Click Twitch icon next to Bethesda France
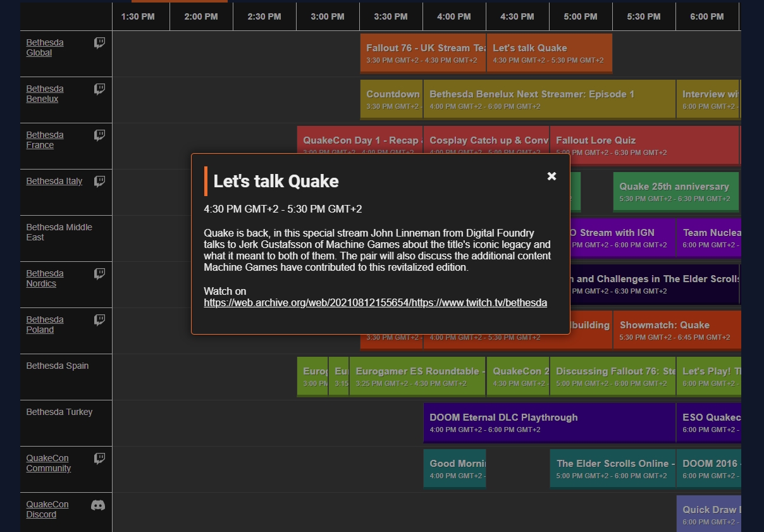The image size is (764, 532). click(100, 135)
